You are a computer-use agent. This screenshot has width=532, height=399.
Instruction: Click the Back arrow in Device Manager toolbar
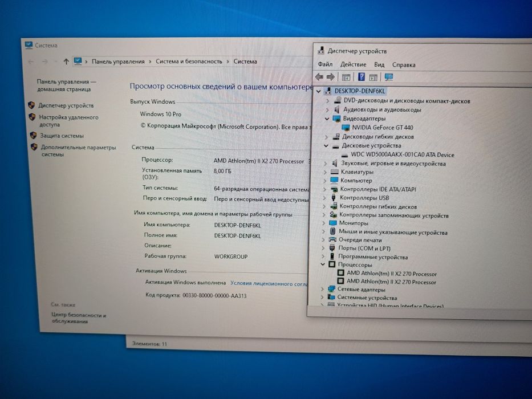[x=319, y=77]
